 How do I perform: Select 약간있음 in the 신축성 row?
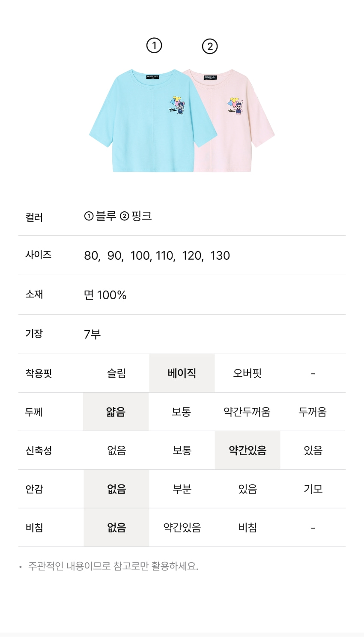(248, 451)
